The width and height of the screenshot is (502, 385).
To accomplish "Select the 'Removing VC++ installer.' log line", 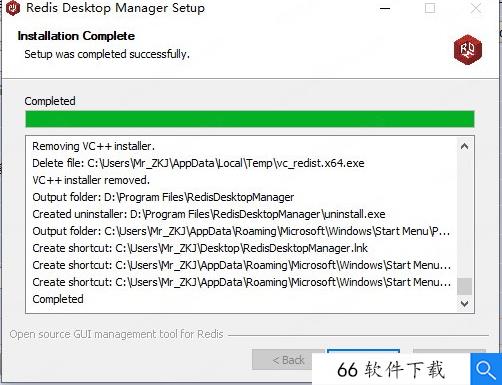I will click(x=93, y=146).
